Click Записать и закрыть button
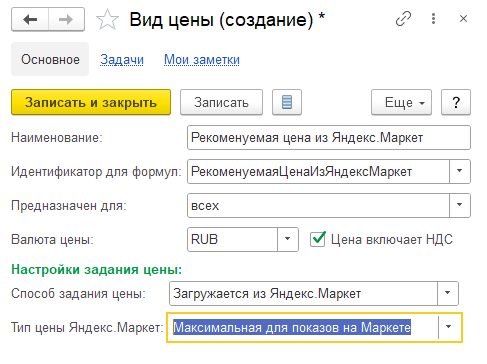This screenshot has width=487, height=364. pos(91,102)
